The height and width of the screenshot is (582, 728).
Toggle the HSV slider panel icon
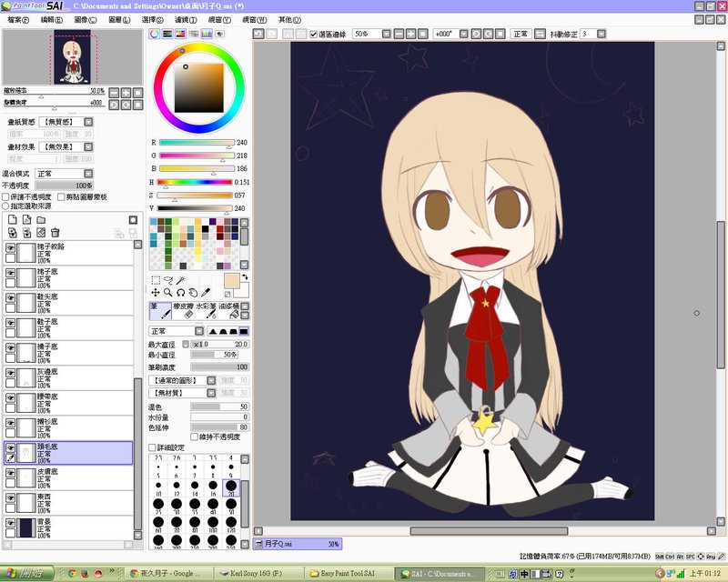pyautogui.click(x=180, y=34)
